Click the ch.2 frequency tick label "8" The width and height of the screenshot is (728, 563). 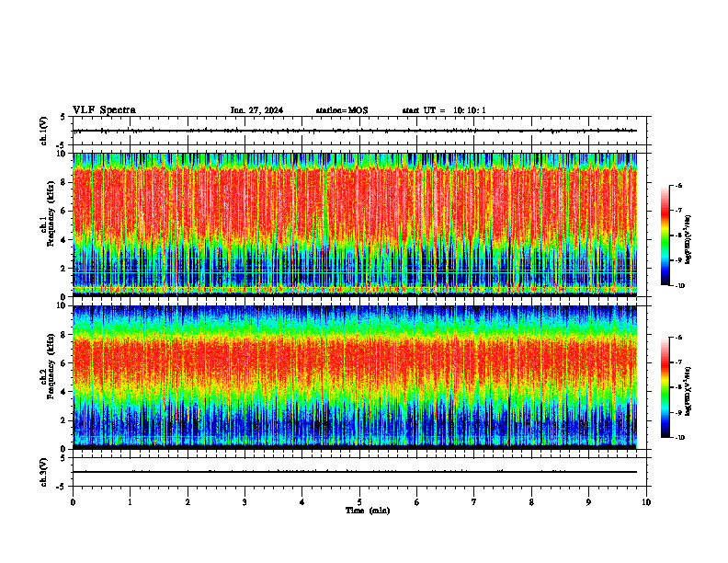click(63, 335)
